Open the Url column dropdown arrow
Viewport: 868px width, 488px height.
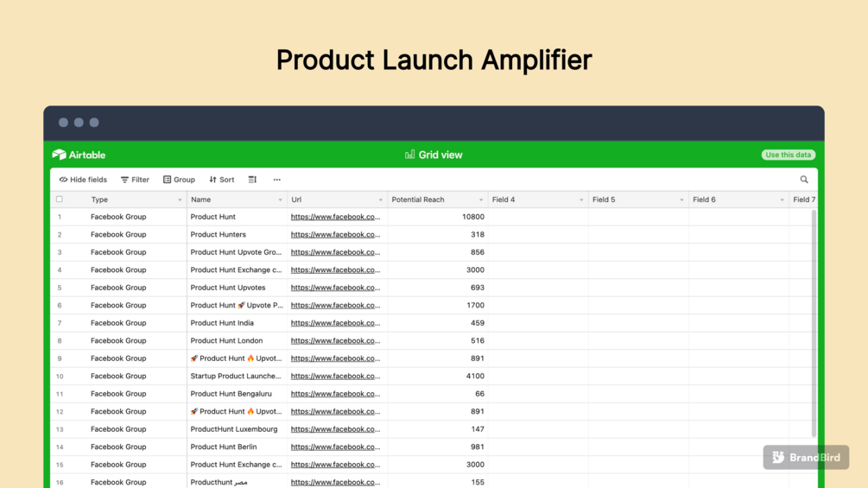(x=380, y=200)
